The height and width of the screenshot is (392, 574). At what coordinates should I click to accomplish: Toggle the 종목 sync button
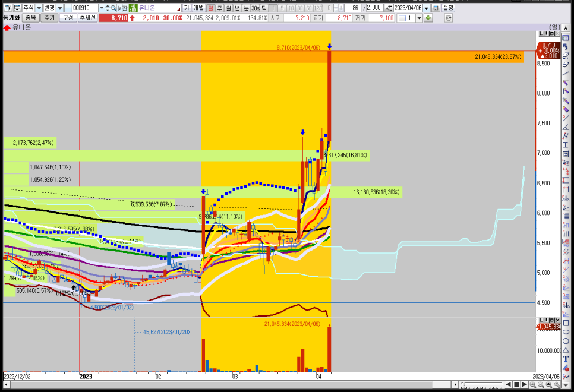tap(30, 18)
